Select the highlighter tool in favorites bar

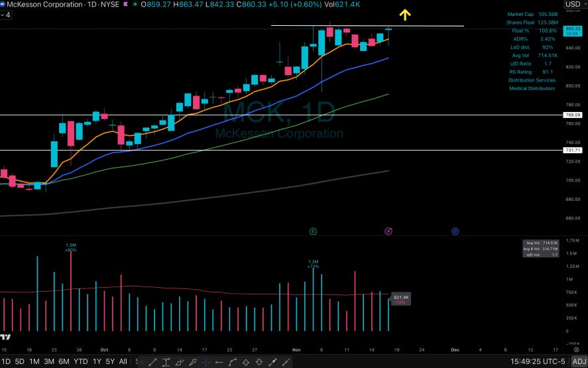point(193,362)
